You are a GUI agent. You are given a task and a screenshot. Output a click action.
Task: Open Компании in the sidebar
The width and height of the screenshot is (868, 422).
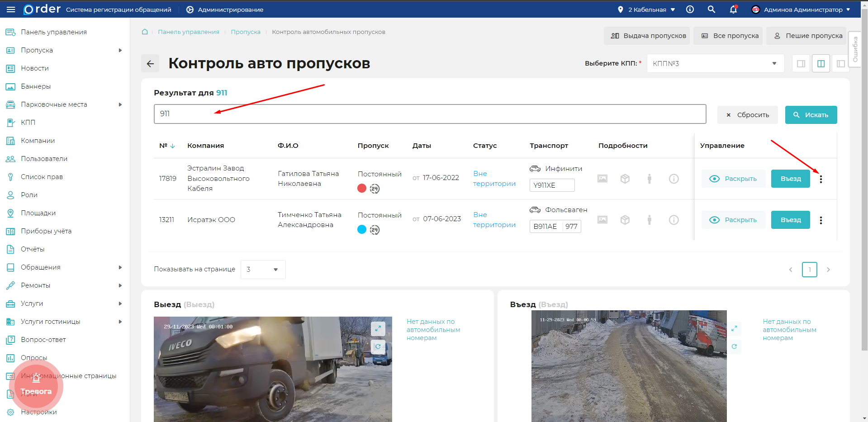(x=38, y=141)
